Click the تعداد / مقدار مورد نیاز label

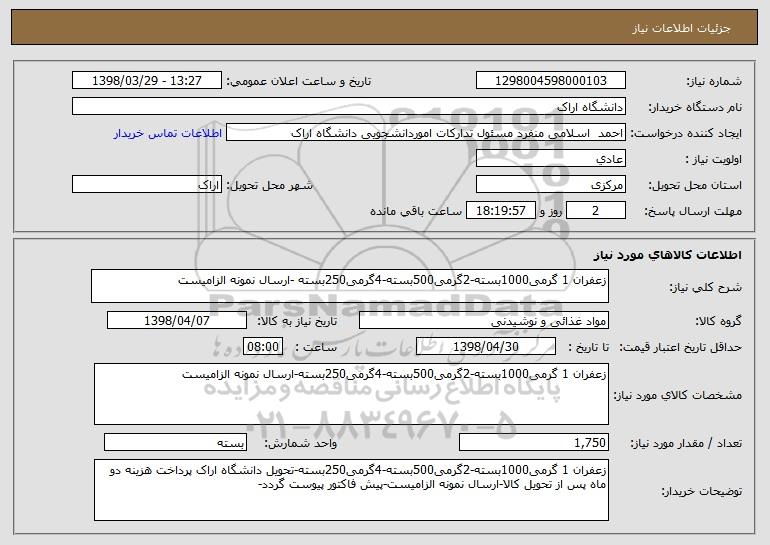pyautogui.click(x=686, y=443)
